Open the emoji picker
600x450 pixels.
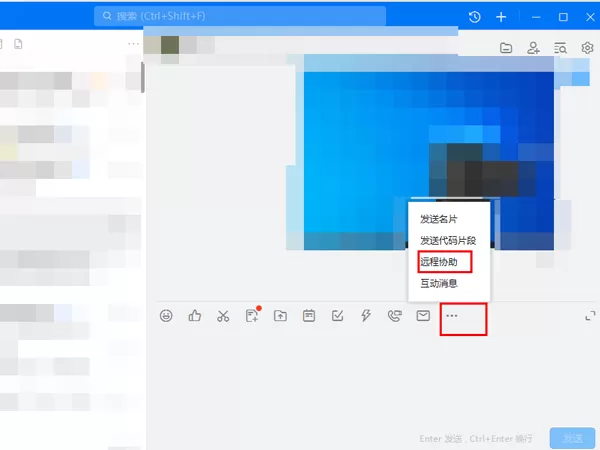(x=166, y=316)
